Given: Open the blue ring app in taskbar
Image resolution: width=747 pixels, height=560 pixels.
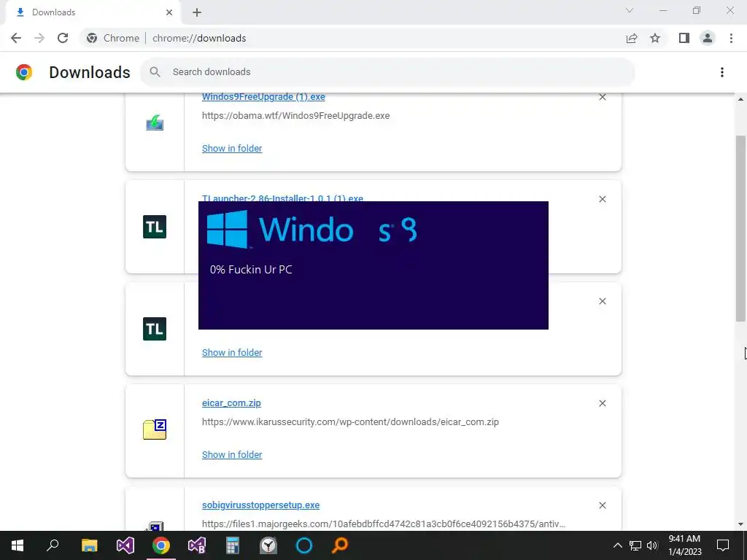Looking at the screenshot, I should click(304, 545).
